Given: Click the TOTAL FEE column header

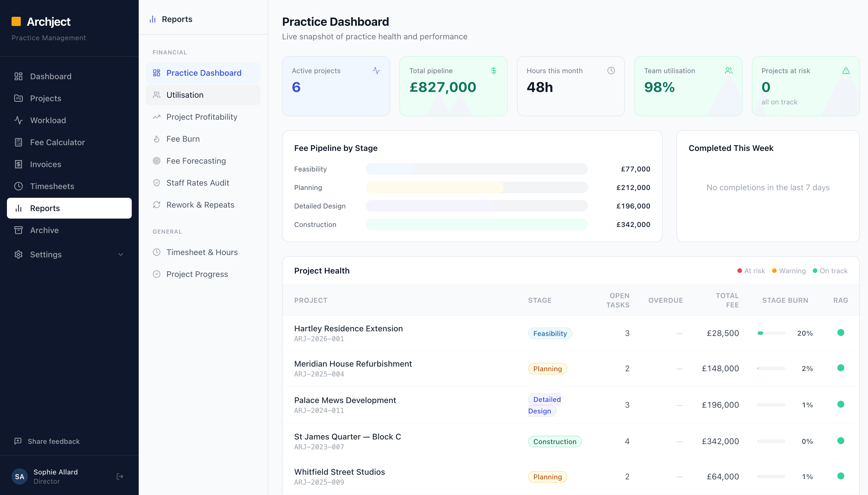Looking at the screenshot, I should pos(727,300).
